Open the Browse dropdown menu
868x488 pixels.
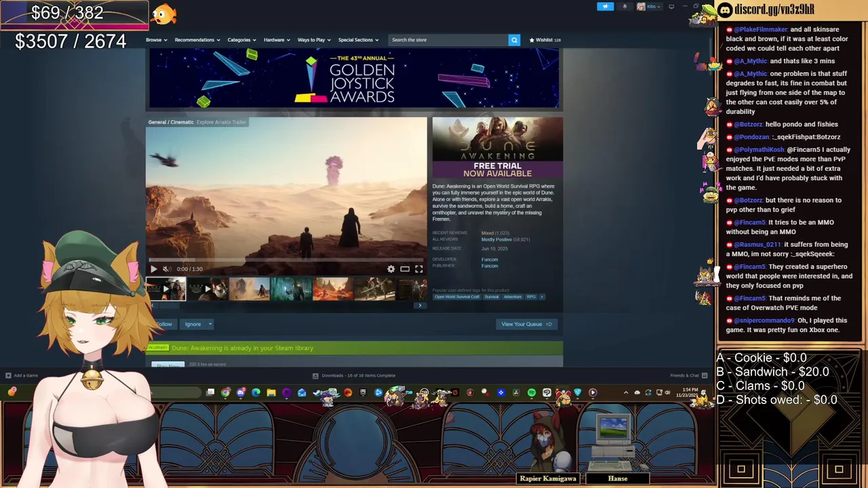coord(156,40)
